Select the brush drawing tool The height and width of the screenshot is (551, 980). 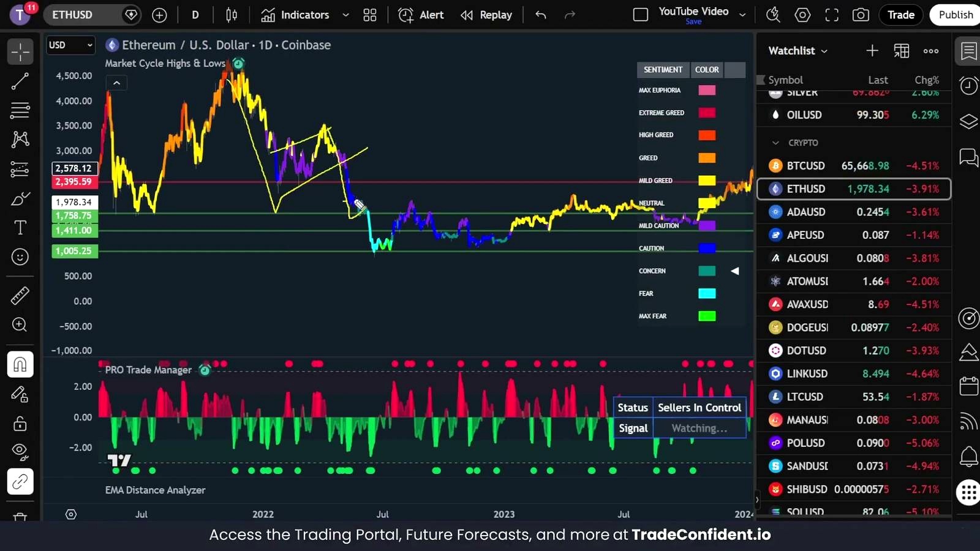click(20, 198)
